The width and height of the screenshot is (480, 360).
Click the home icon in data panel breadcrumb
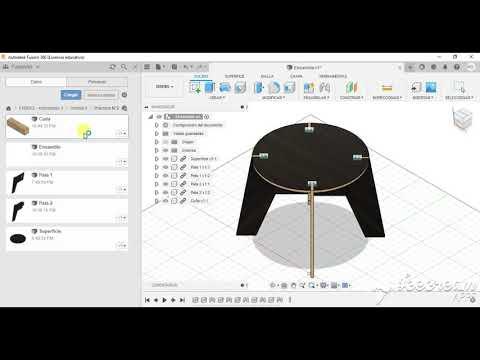9,108
